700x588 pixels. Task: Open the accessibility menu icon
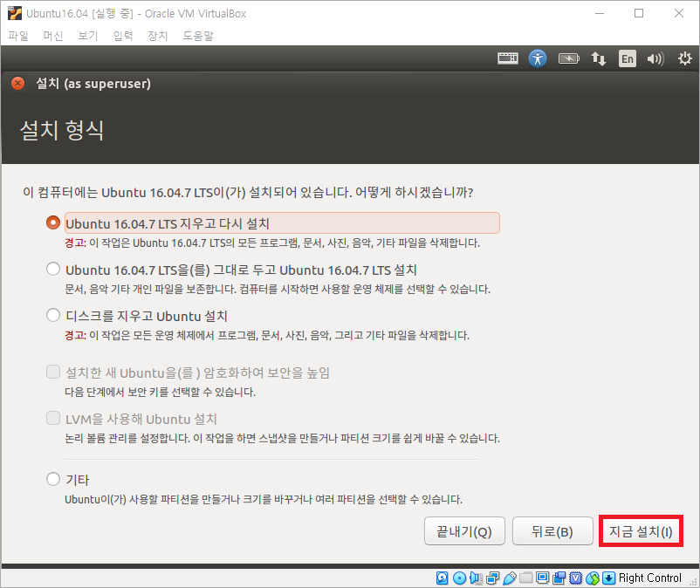pos(538,58)
